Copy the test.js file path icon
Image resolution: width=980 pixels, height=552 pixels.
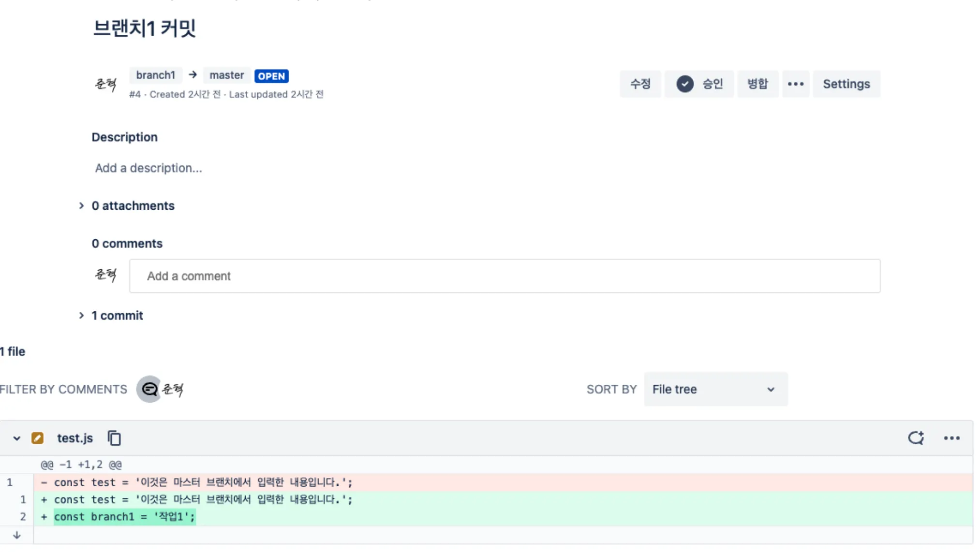pos(114,438)
